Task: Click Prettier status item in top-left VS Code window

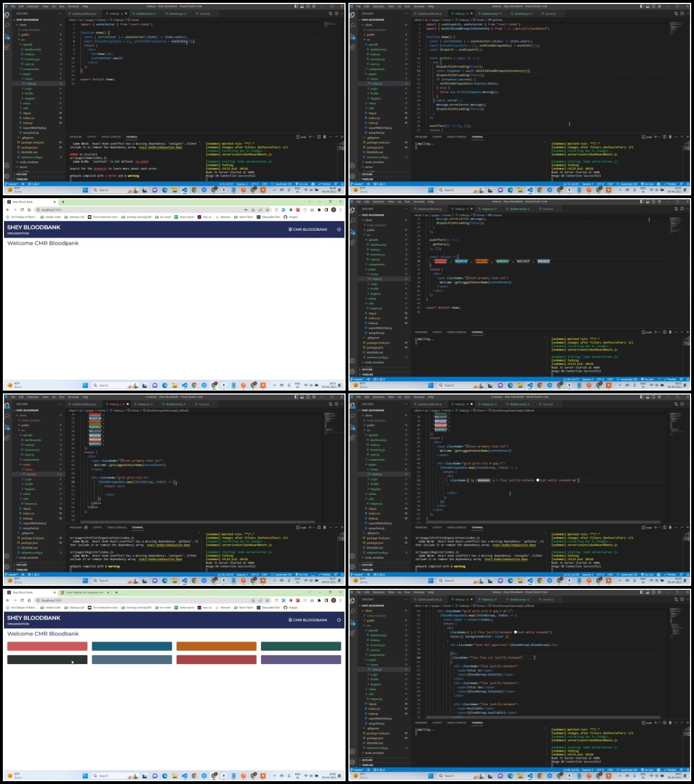Action: 324,184
